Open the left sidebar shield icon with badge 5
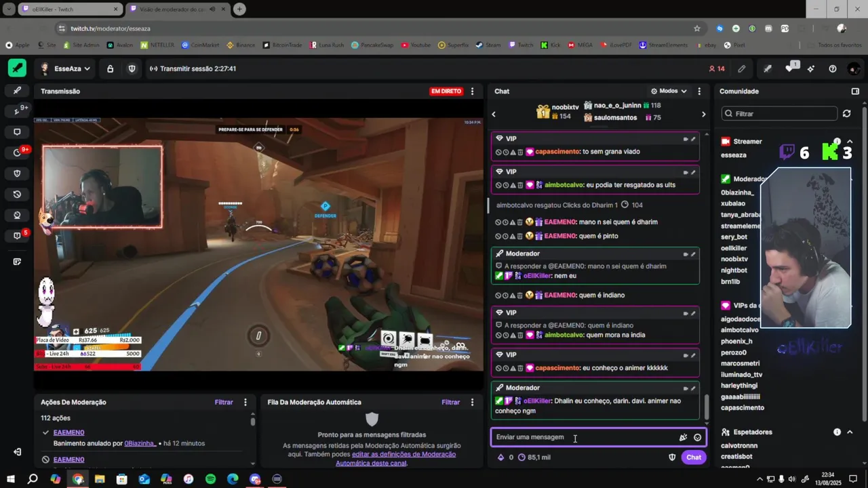The image size is (868, 488). coord(18,236)
